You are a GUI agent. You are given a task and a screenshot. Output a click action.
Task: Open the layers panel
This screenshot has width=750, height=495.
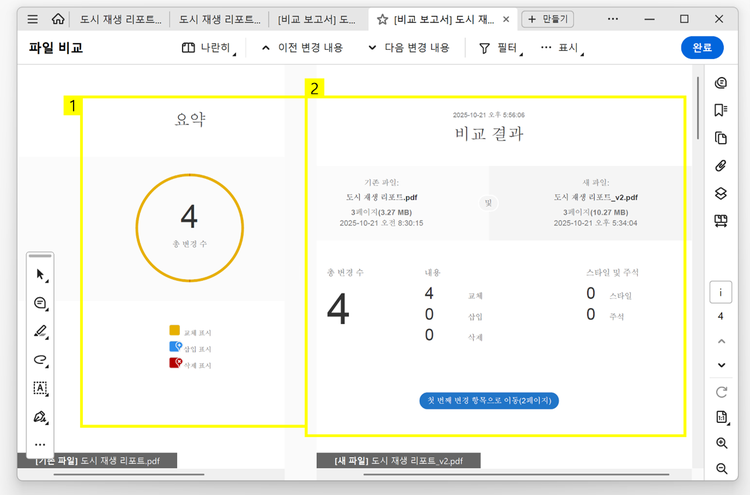[721, 193]
